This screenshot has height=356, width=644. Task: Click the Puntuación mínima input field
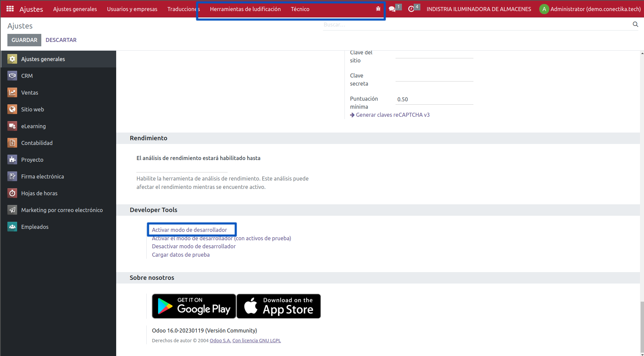click(x=434, y=99)
